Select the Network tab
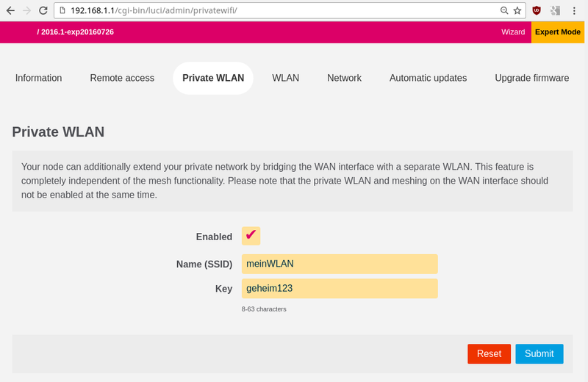 [344, 78]
